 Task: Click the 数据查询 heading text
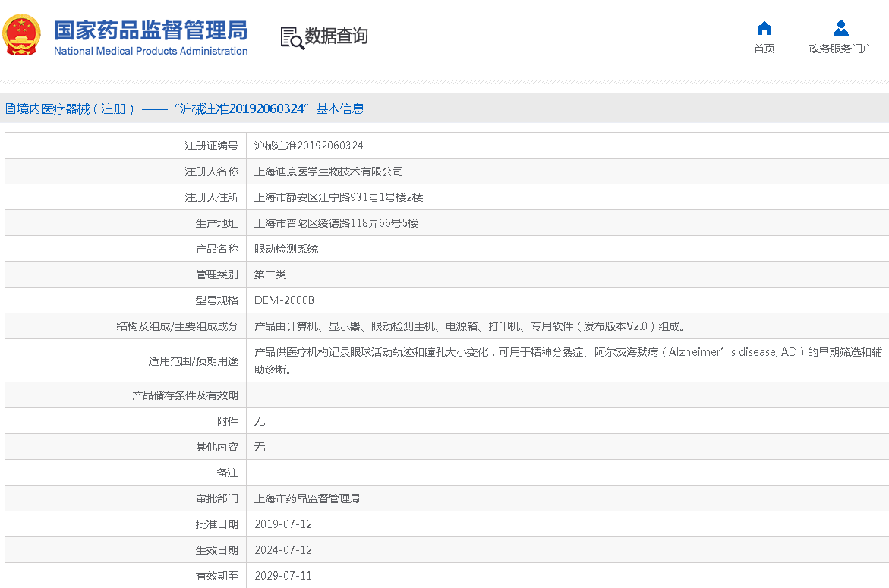coord(336,36)
